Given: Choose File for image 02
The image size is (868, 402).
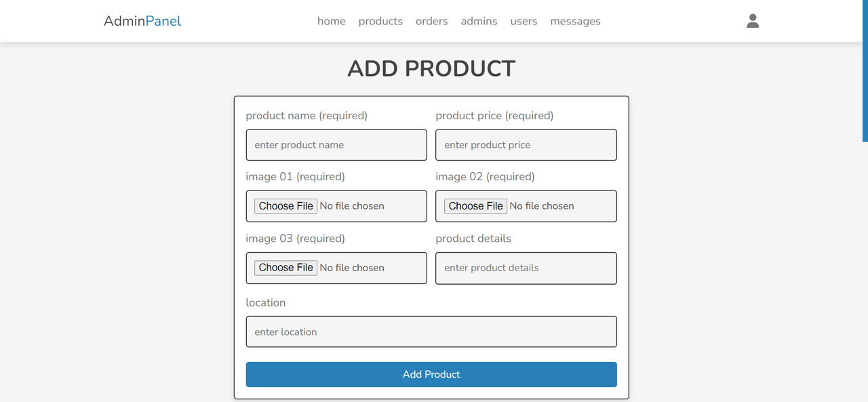Looking at the screenshot, I should click(x=475, y=206).
